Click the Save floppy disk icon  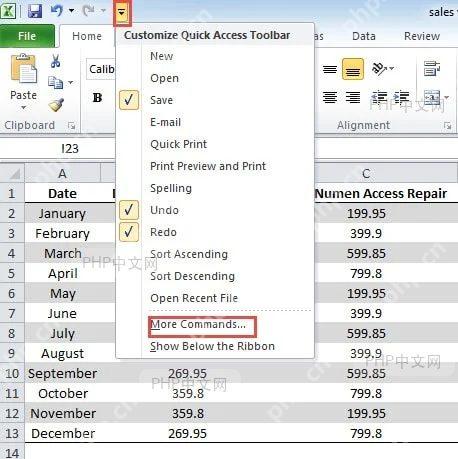35,11
